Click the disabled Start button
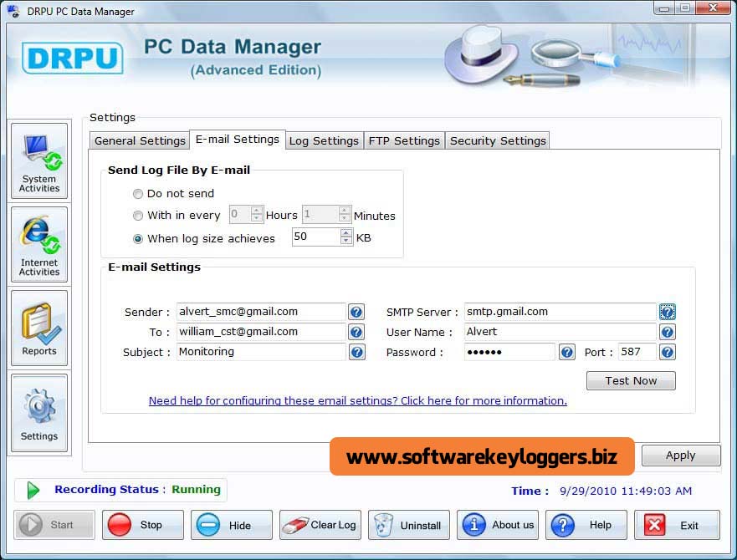Screen dimensions: 737x560 pyautogui.click(x=54, y=525)
